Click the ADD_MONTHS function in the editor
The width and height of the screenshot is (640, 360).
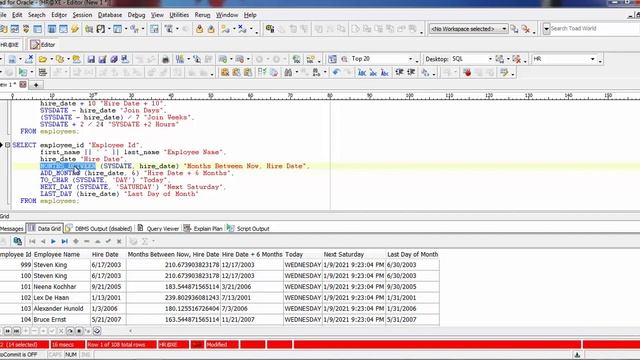tap(60, 173)
